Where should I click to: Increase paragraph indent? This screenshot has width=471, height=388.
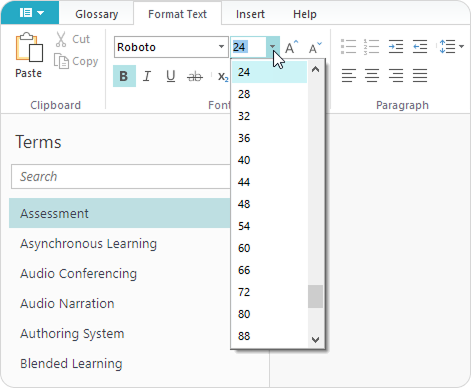396,47
